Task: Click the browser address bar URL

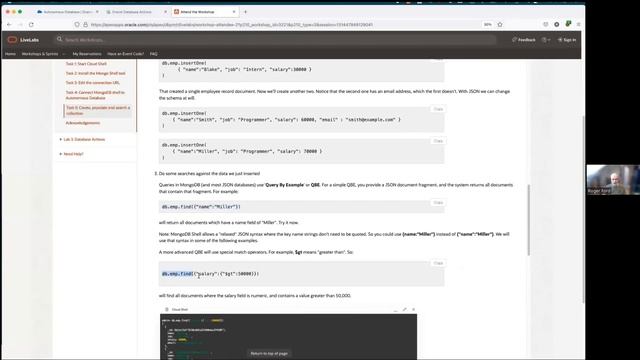Action: [231, 24]
